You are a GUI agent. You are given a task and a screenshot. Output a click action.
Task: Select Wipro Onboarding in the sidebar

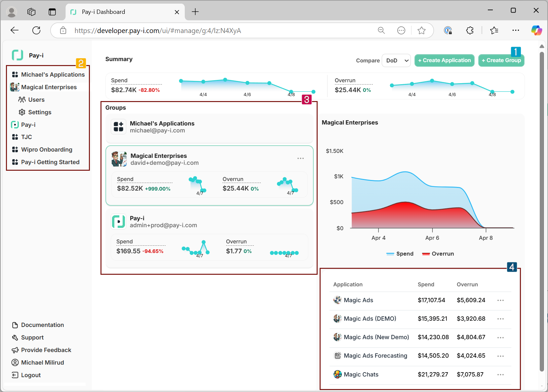click(x=46, y=150)
